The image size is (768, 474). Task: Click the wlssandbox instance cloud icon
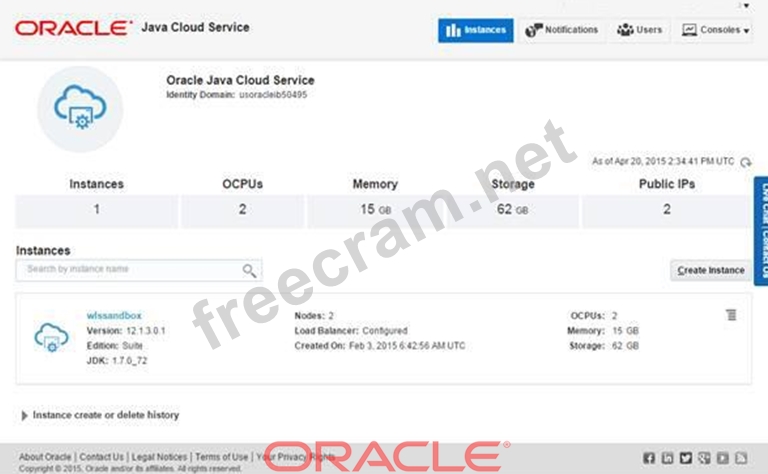51,337
